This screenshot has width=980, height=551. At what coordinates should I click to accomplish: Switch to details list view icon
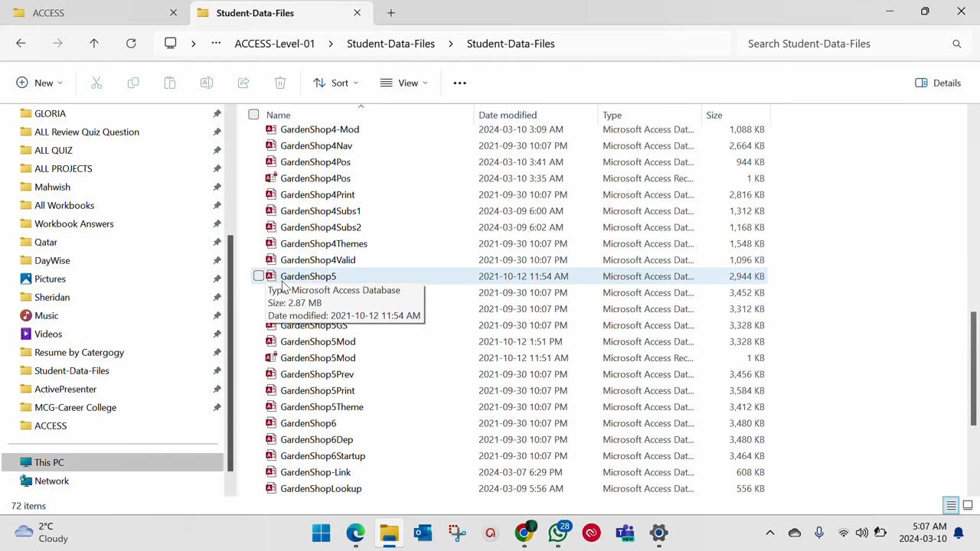point(951,505)
